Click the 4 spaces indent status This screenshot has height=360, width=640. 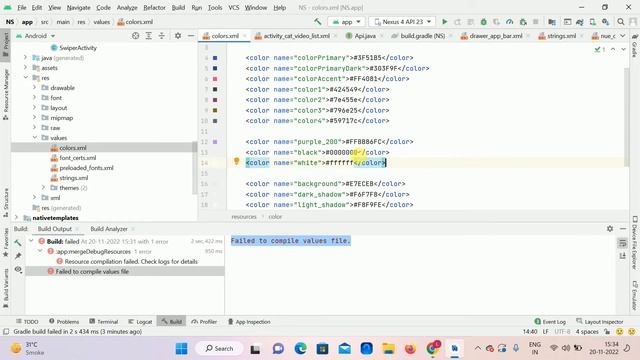tap(587, 331)
